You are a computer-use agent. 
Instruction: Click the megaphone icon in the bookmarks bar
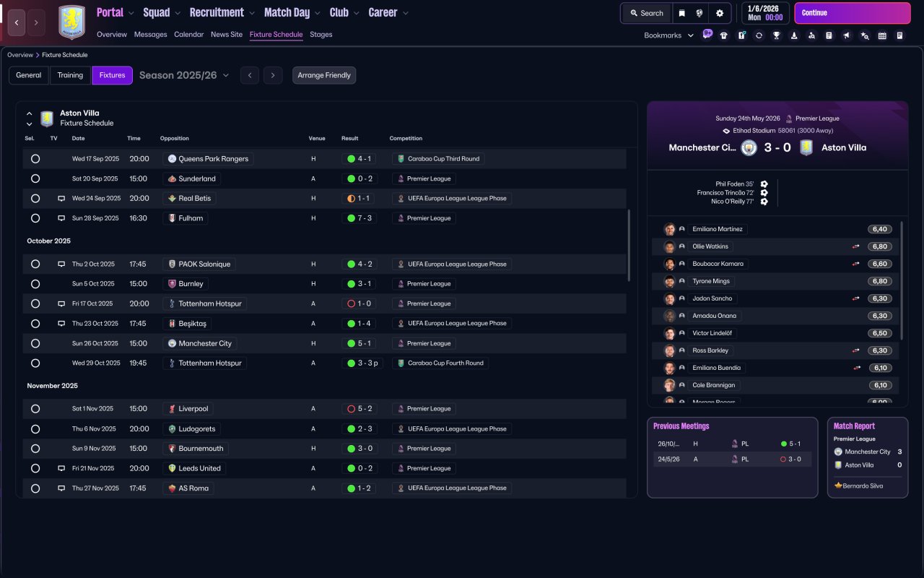click(x=847, y=35)
